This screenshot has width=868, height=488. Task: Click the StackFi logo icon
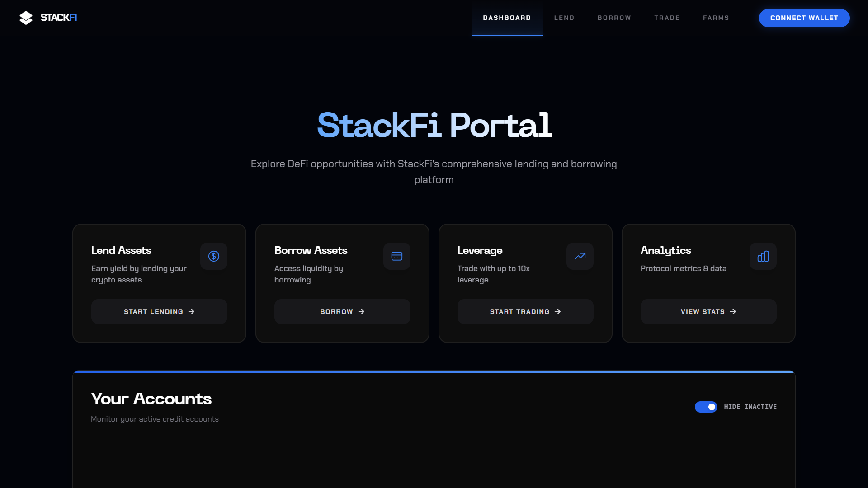pos(26,18)
